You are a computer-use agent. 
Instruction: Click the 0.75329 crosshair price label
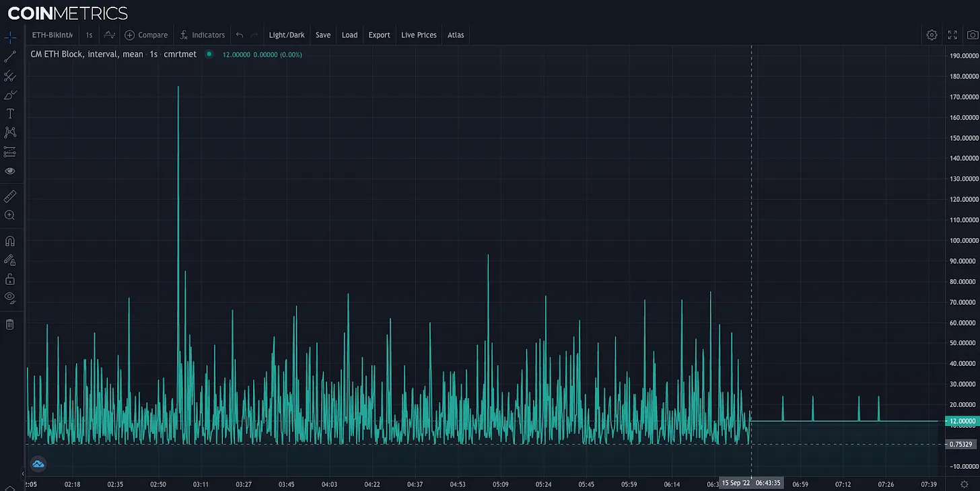click(960, 444)
